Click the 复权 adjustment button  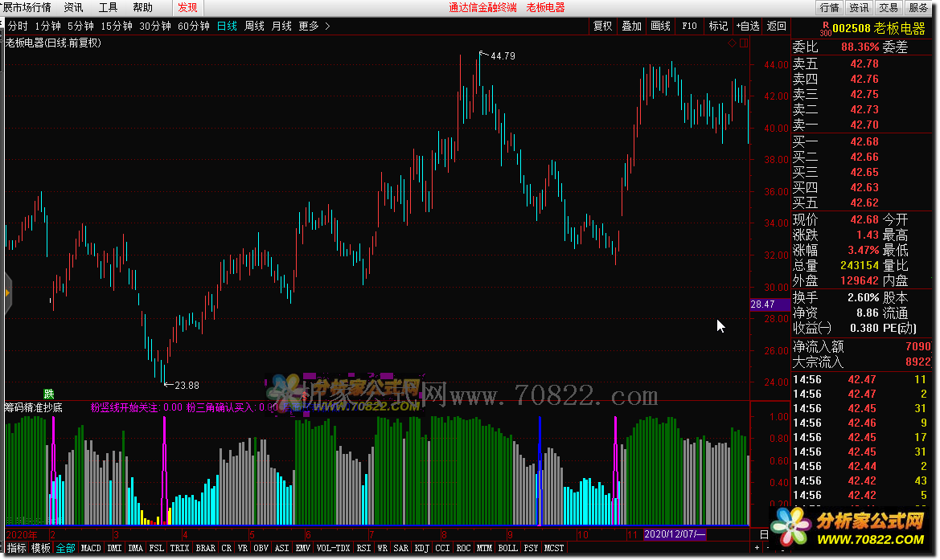[x=602, y=26]
